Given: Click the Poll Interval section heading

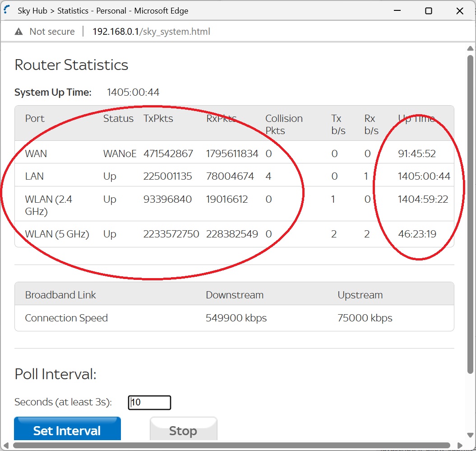Looking at the screenshot, I should tap(55, 374).
